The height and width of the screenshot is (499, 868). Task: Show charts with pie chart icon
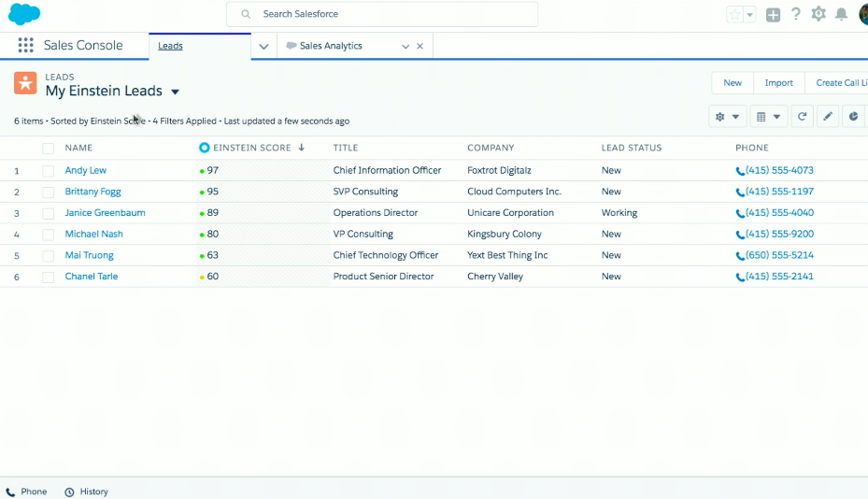tap(853, 117)
